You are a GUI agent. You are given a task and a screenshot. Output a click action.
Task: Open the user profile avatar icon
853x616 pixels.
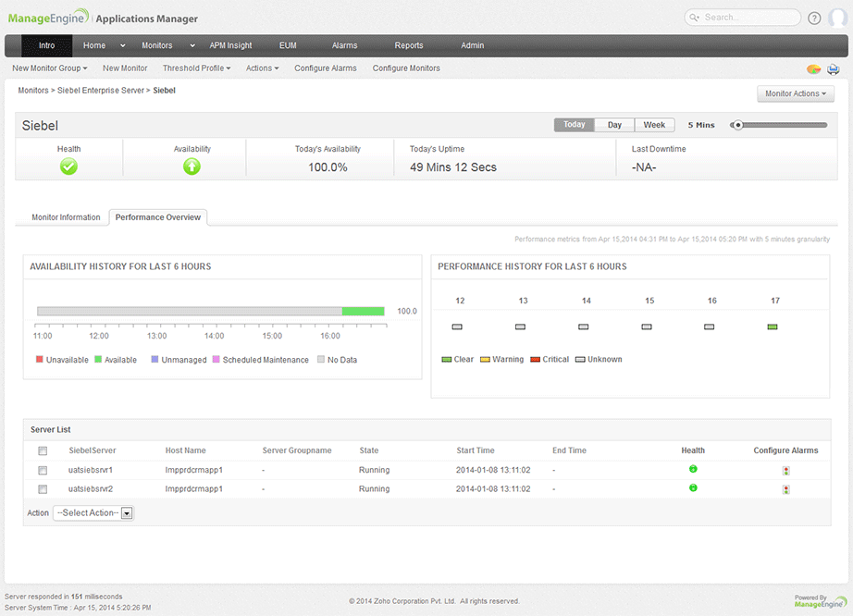pos(837,18)
